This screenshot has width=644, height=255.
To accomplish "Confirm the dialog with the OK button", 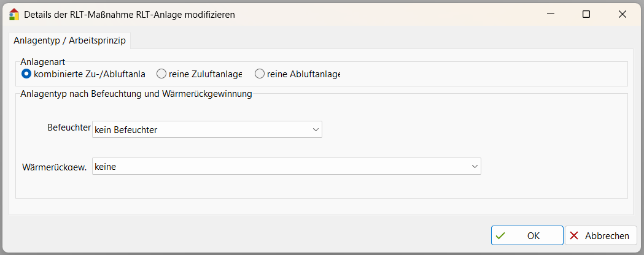I will tap(527, 235).
